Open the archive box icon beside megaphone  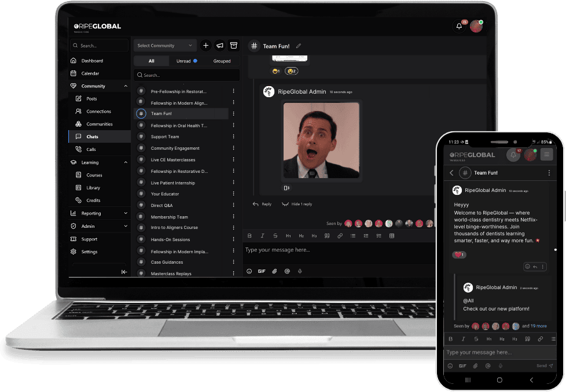point(234,46)
